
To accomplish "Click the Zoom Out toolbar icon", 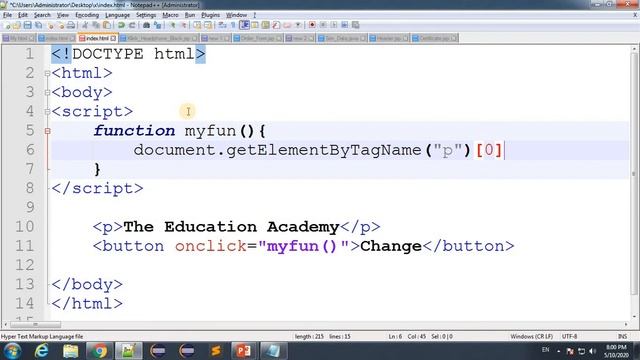I will click(184, 25).
